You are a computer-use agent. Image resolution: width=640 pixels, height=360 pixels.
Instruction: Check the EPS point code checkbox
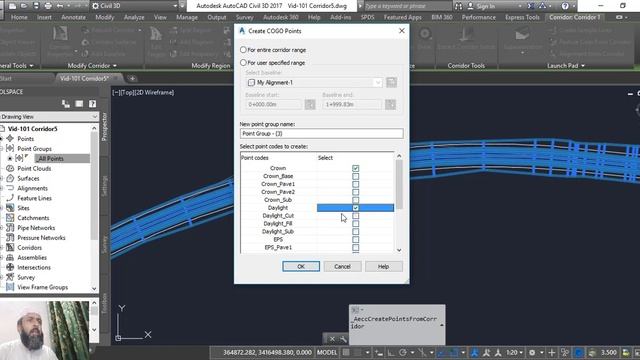coord(356,240)
